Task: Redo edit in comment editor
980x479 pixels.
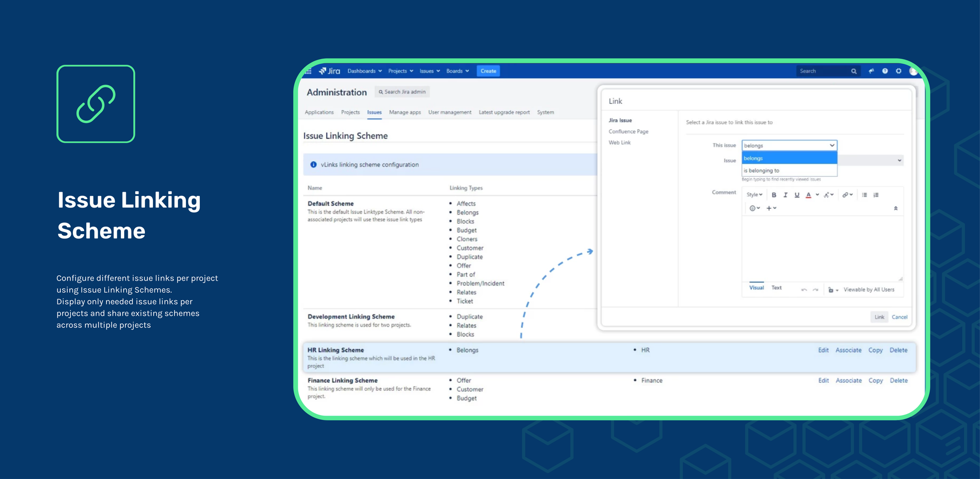Action: pos(815,290)
